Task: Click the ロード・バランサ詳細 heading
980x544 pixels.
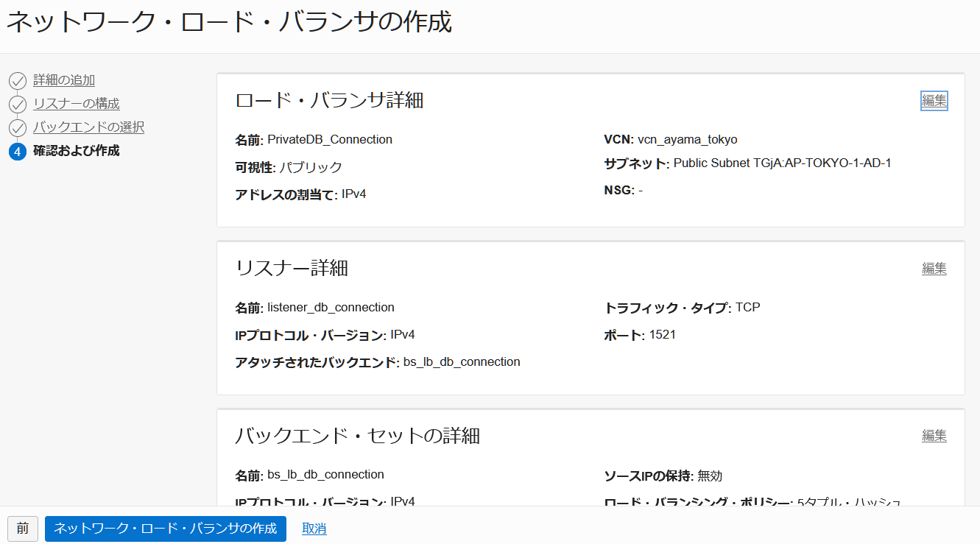Action: 329,100
